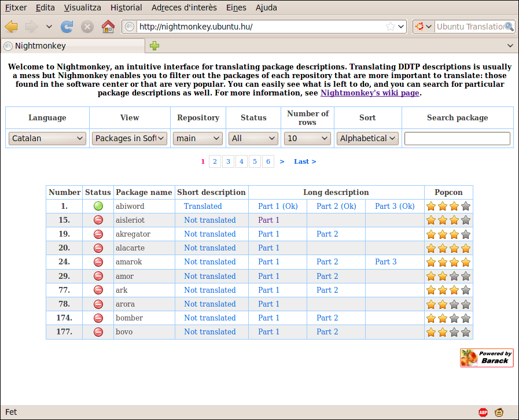
Task: Click the red status icon for bovo
Action: pos(98,332)
